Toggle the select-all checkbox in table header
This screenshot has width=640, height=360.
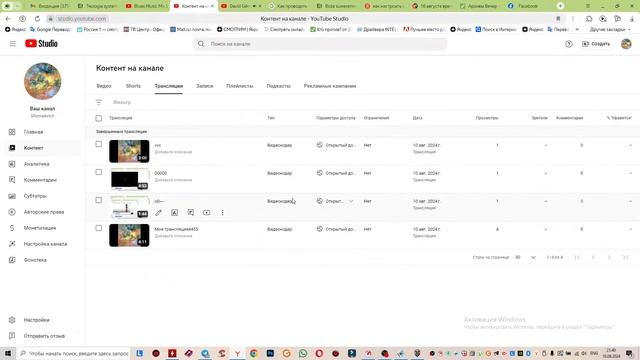coord(99,118)
